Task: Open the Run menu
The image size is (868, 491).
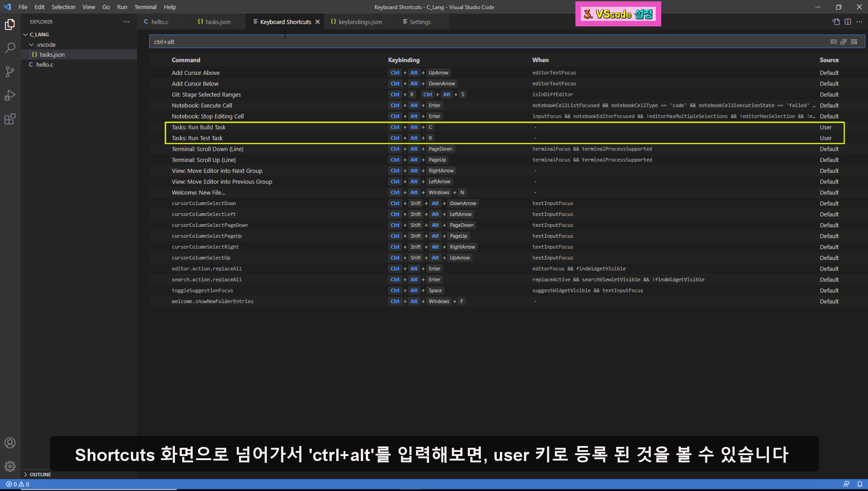Action: tap(122, 7)
